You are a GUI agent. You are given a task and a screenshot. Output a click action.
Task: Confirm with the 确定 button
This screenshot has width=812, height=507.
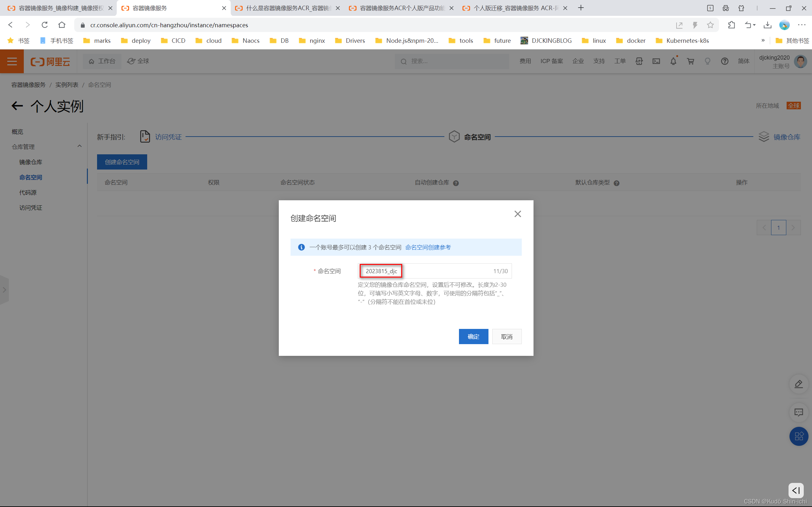(473, 336)
